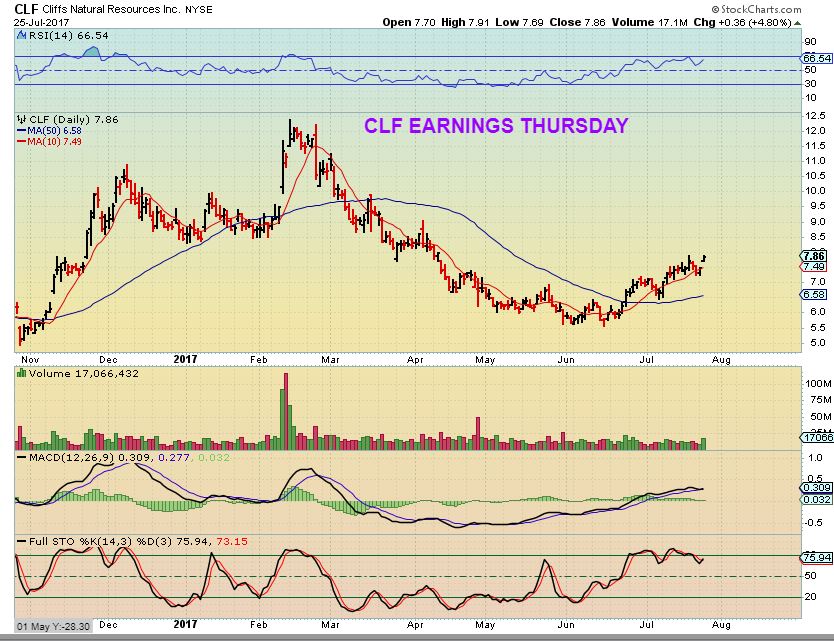Click the Low 7.69 quote value
Image resolution: width=834 pixels, height=641 pixels.
point(520,22)
